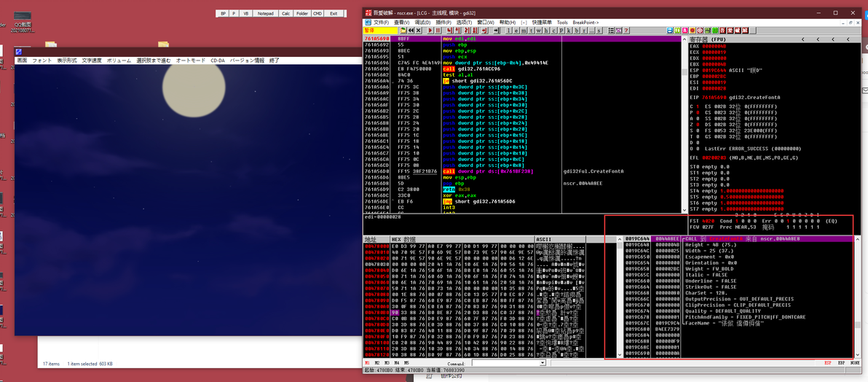Click the Trace into toolbar icon
Viewport: 868px width, 382px height.
click(467, 30)
